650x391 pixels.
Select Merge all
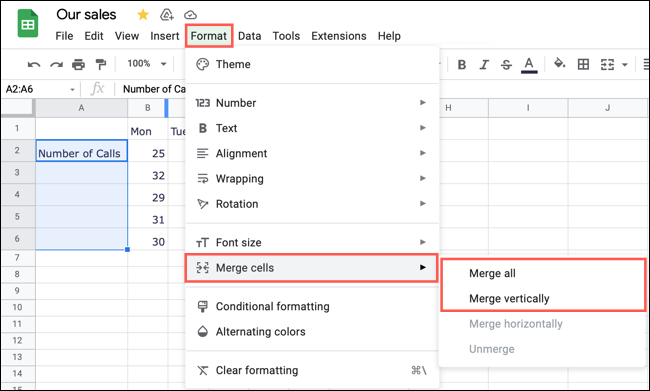543,274
